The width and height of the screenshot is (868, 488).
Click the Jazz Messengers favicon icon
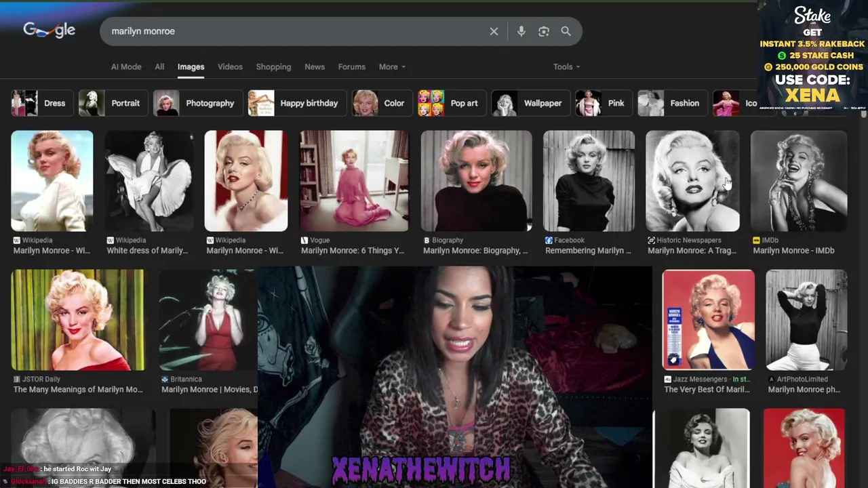[667, 379]
